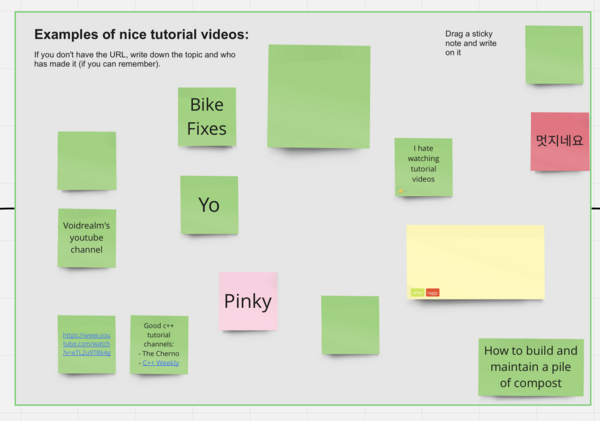Select the Voidrealm's youtube channel note
This screenshot has height=421, width=600.
[87, 238]
